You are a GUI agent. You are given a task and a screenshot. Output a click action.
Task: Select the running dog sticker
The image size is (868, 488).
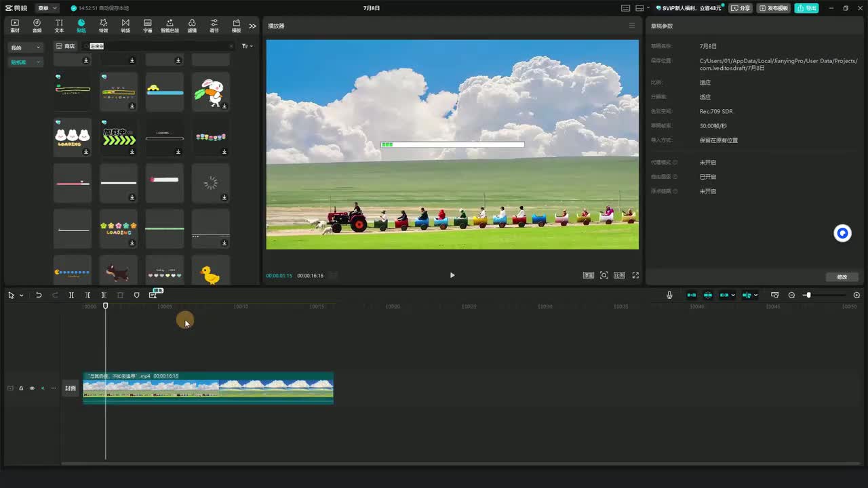coord(119,270)
